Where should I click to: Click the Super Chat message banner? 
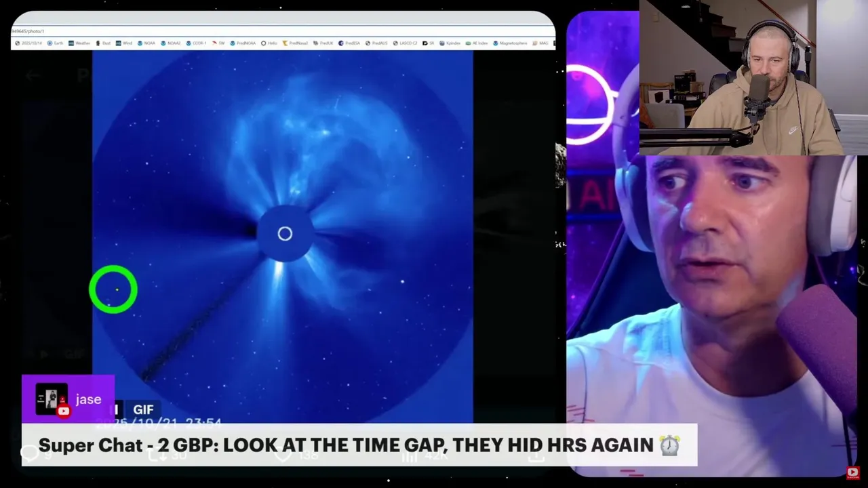[x=359, y=445]
